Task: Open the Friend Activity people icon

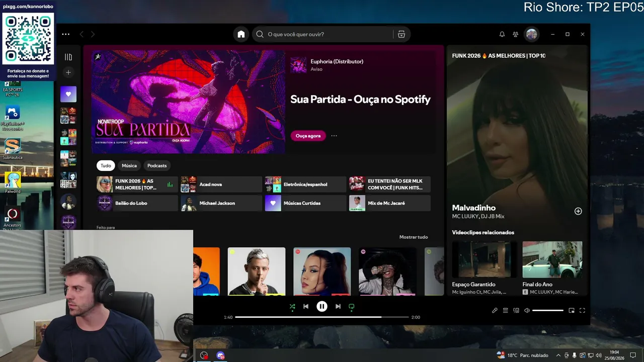Action: point(516,34)
